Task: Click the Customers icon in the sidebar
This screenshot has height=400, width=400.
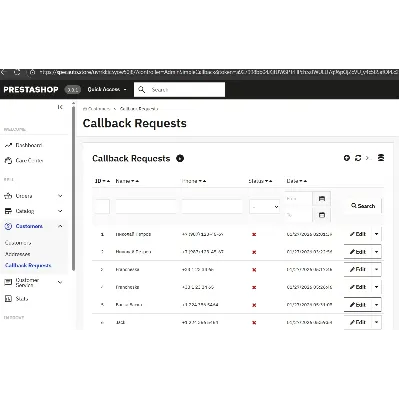Action: point(8,226)
